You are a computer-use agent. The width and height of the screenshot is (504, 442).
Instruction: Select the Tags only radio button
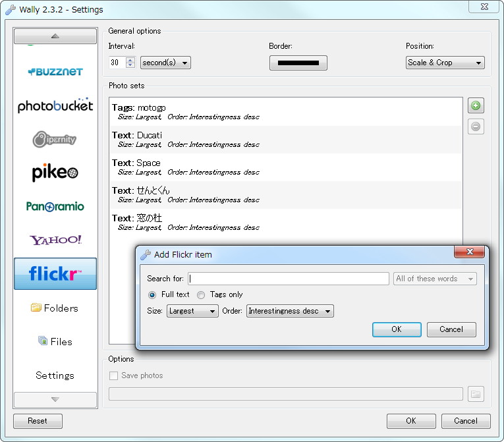coord(201,294)
